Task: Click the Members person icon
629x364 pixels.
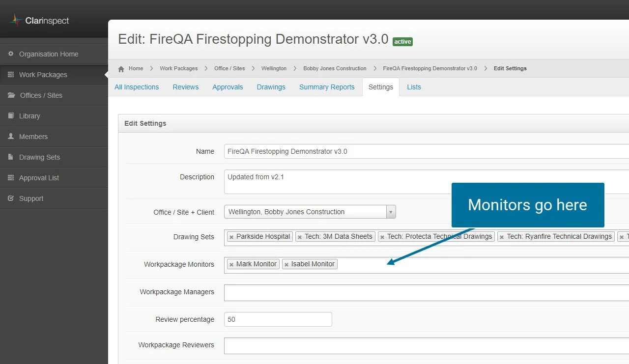Action: point(11,136)
